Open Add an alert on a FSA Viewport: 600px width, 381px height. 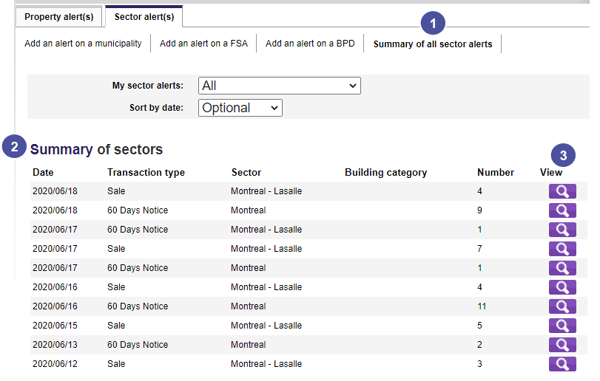(204, 44)
